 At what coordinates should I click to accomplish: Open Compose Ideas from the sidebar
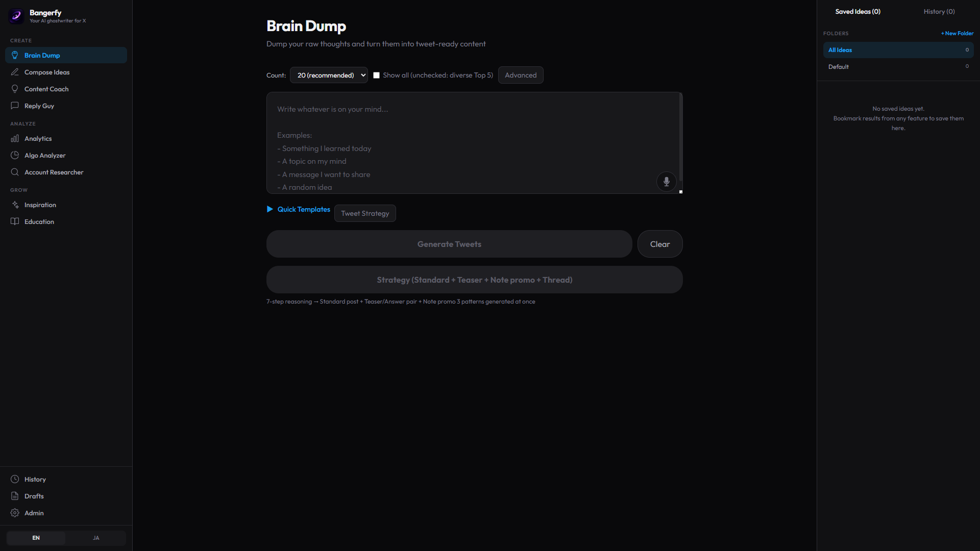[15, 72]
